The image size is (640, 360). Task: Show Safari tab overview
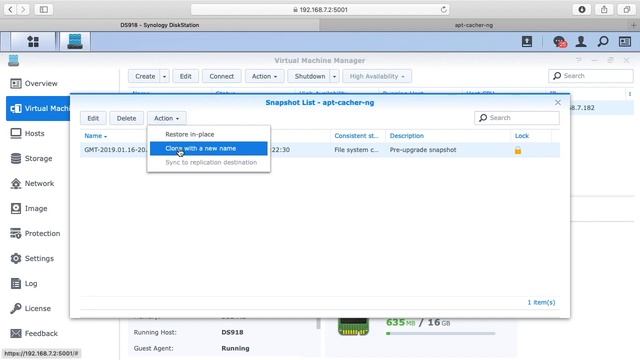(627, 9)
